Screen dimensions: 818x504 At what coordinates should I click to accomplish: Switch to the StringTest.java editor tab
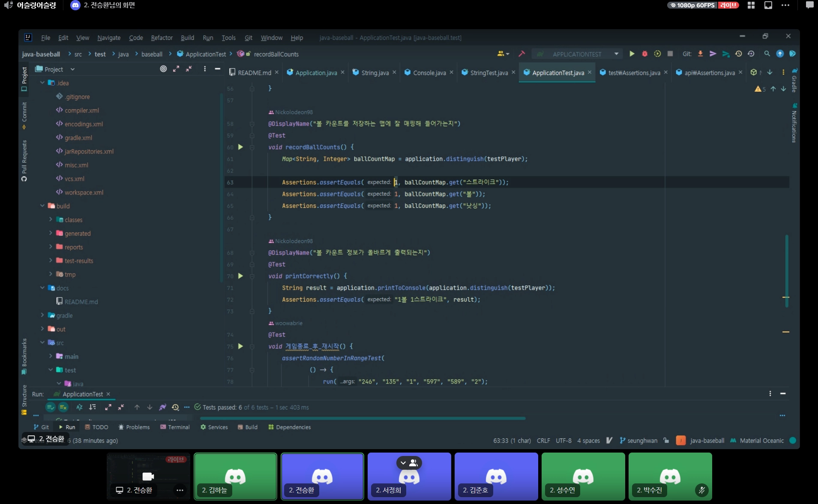click(488, 73)
